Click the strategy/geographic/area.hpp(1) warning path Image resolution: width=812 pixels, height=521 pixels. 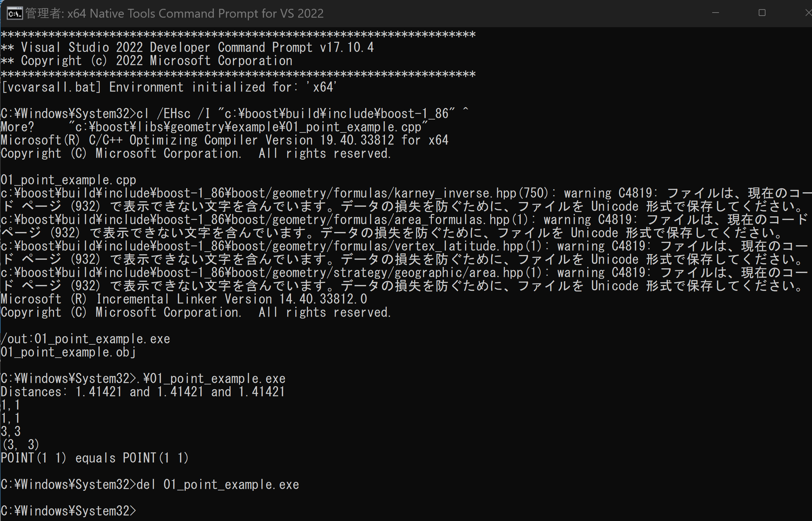[x=271, y=272]
